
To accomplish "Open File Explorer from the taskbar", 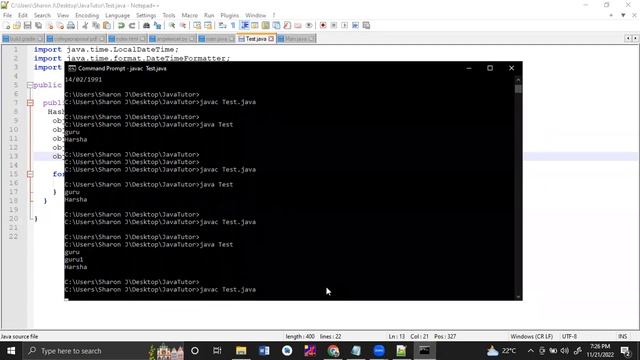I will (x=241, y=351).
